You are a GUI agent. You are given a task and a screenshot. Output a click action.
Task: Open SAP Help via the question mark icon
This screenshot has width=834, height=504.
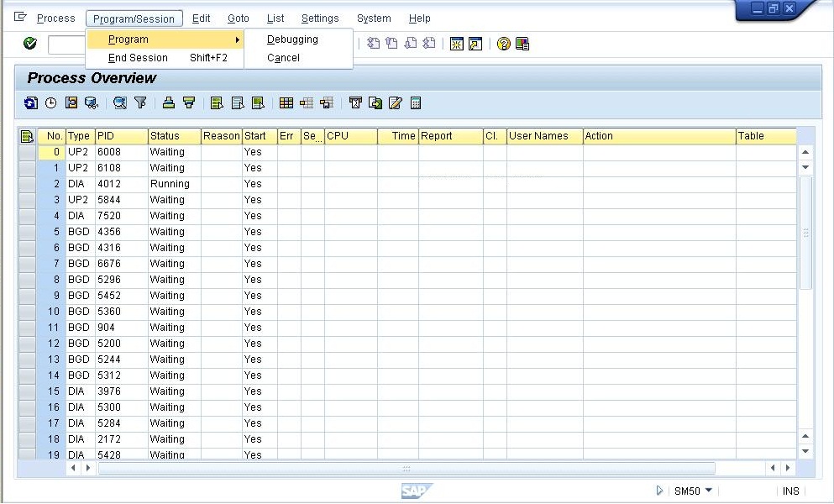coord(503,45)
